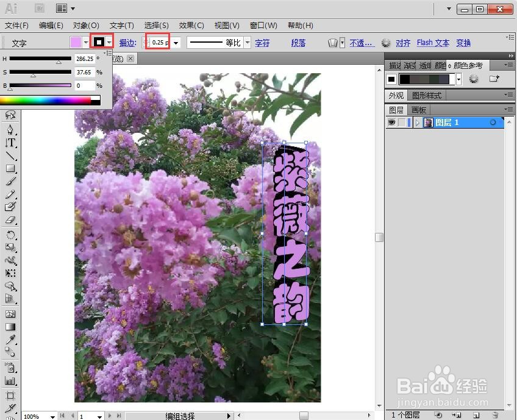Select the Eyedropper tool
517x420 pixels.
pyautogui.click(x=10, y=338)
